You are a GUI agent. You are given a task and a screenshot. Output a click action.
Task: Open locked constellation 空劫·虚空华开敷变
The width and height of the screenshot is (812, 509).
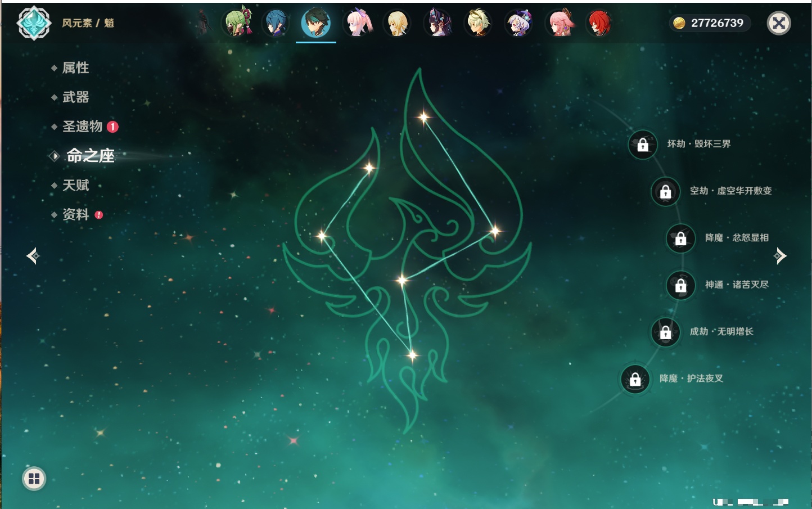(665, 191)
